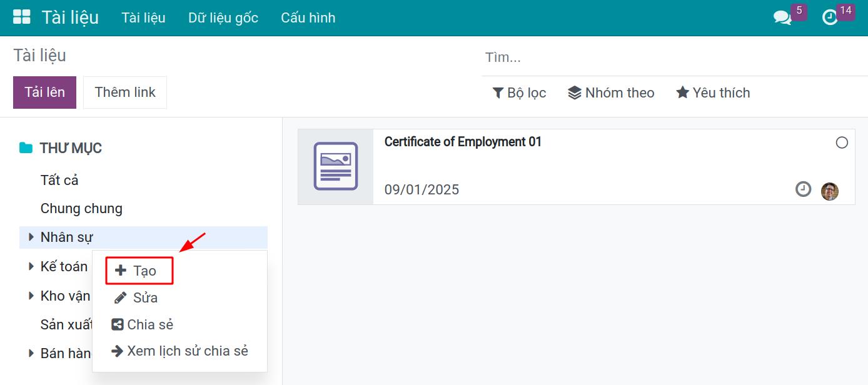Viewport: 868px width, 385px height.
Task: Select the Tất cả folder
Action: (x=59, y=180)
